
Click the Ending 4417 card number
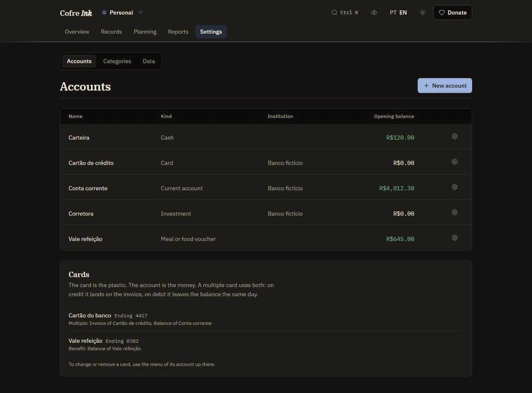click(131, 316)
